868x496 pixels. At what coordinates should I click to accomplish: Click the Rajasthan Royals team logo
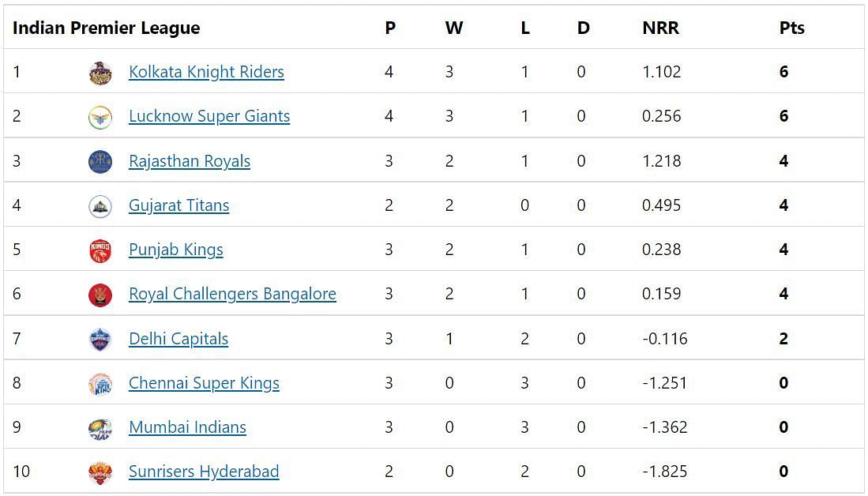pyautogui.click(x=100, y=162)
